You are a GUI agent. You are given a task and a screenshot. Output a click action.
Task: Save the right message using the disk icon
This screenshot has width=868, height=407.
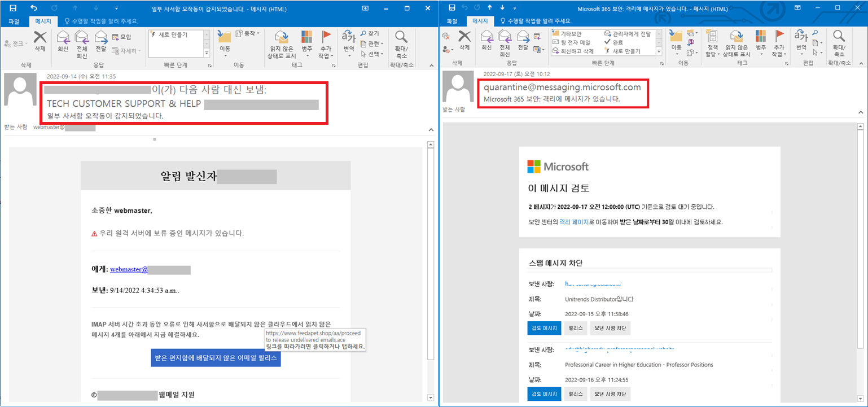[451, 8]
